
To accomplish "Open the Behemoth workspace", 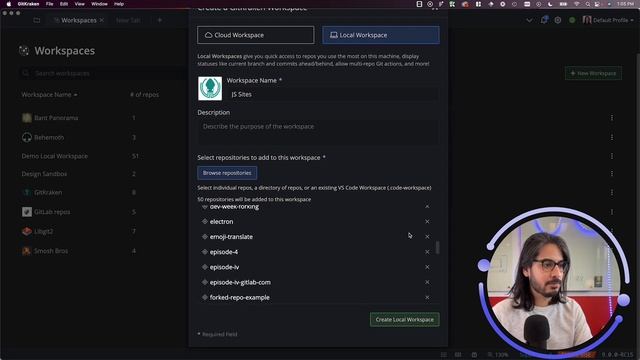I will coord(49,138).
